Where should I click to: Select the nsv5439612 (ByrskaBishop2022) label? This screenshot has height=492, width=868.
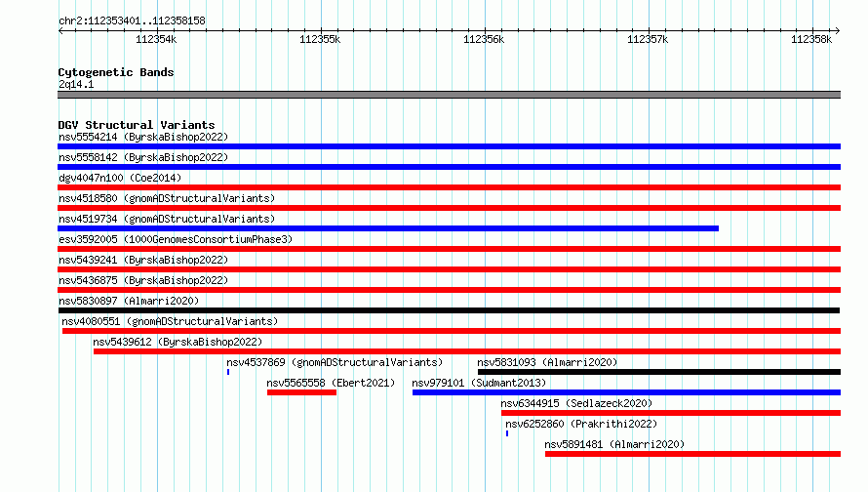tap(178, 342)
